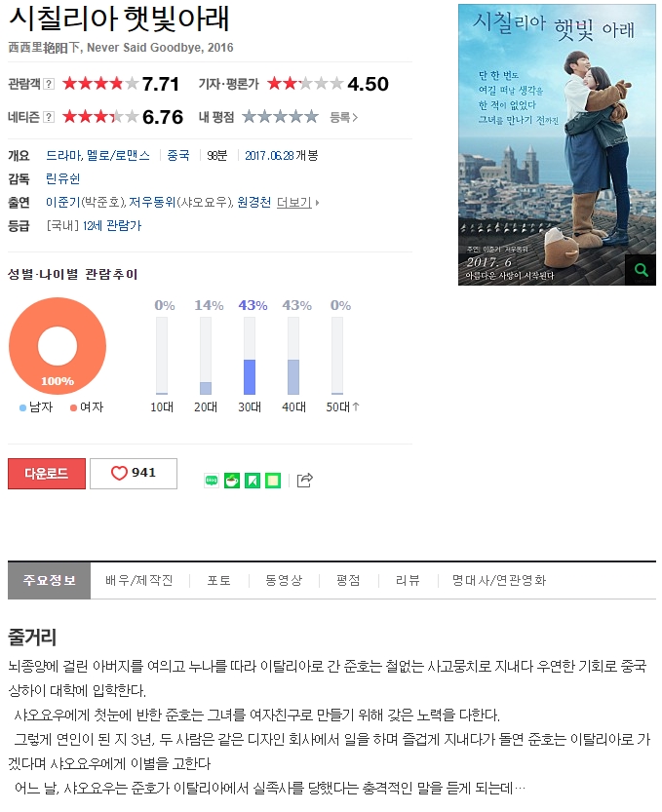Click help icon next to 관람객
This screenshot has width=662, height=812.
(x=49, y=84)
